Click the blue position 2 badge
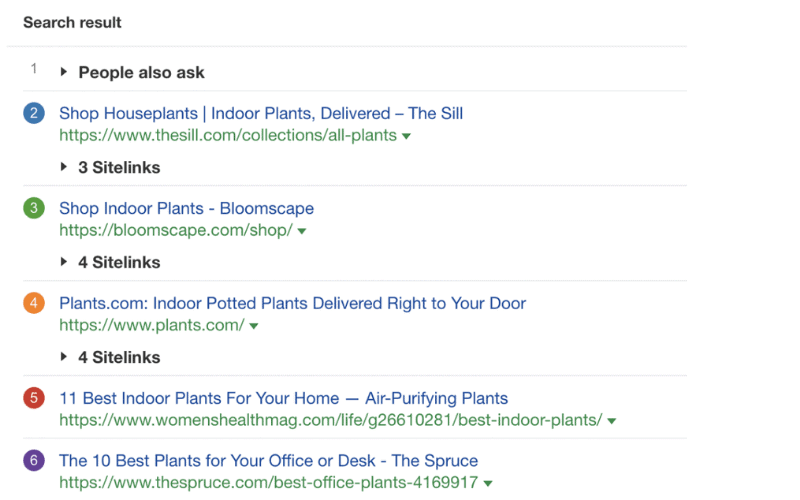 34,113
